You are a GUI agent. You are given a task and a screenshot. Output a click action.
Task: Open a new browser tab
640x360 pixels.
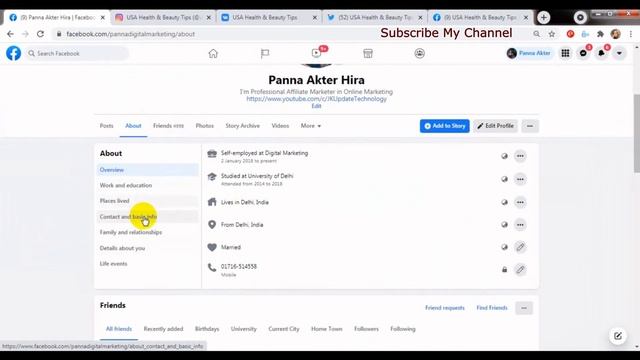(x=544, y=18)
